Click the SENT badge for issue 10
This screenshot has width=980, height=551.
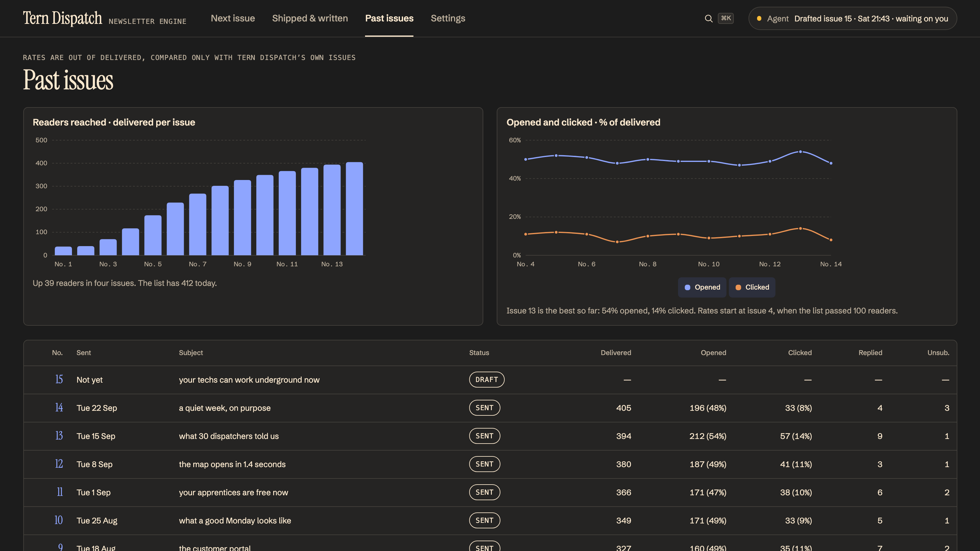[484, 520]
